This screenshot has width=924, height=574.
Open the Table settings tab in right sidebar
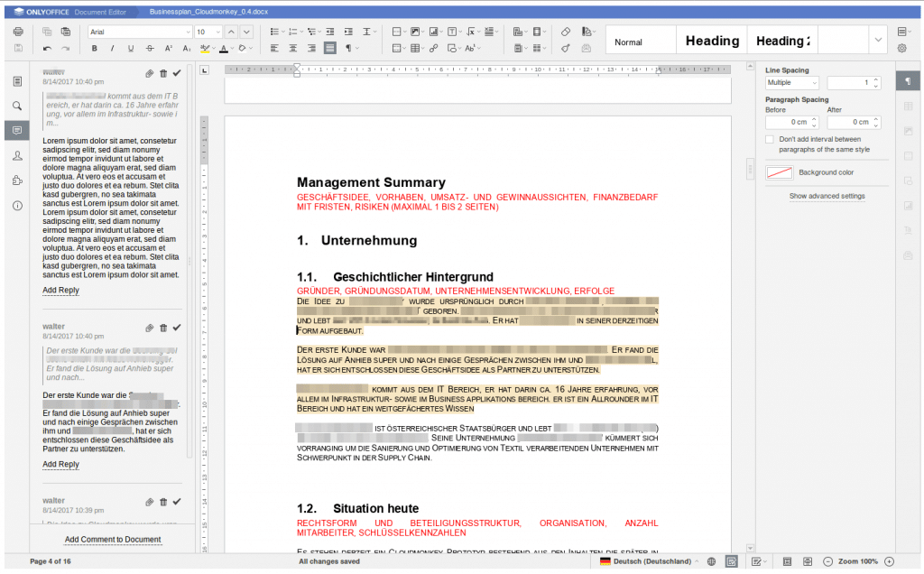tap(908, 106)
